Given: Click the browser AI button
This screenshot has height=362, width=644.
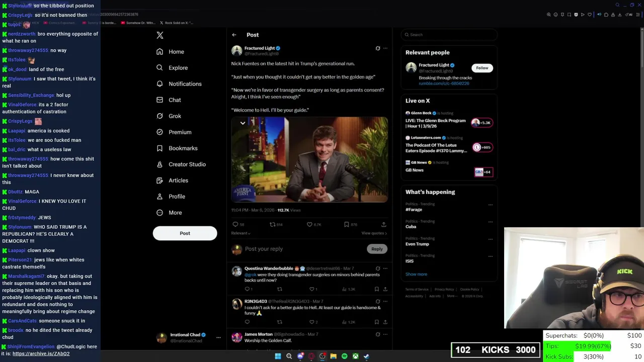Looking at the screenshot, I should [629, 15].
